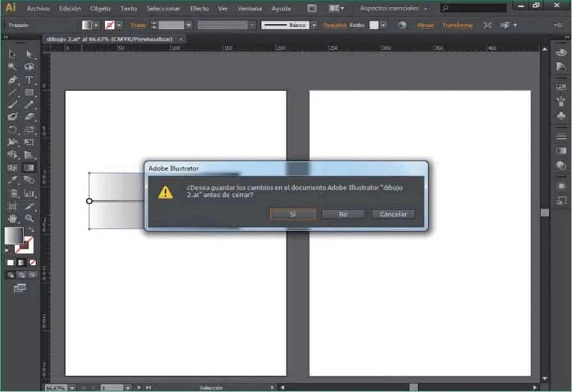Viewport: 572px width, 392px height.
Task: Choose the Rectangle tool
Action: [x=29, y=92]
